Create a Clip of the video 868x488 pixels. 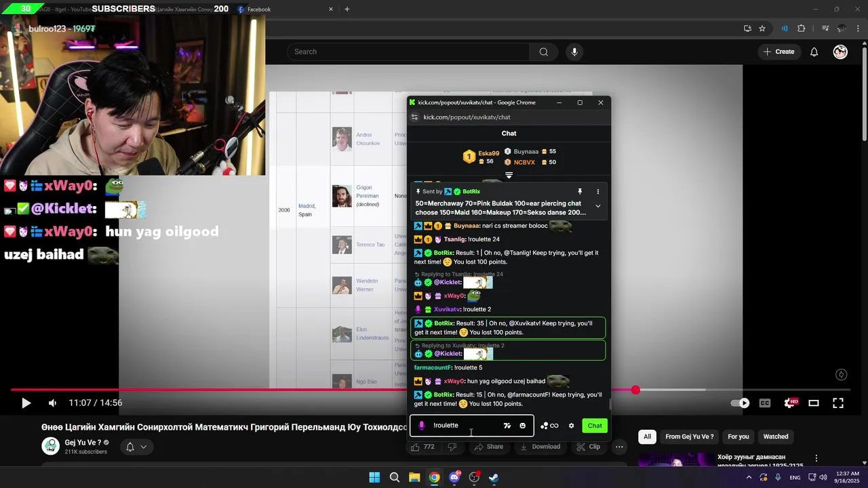tap(588, 447)
